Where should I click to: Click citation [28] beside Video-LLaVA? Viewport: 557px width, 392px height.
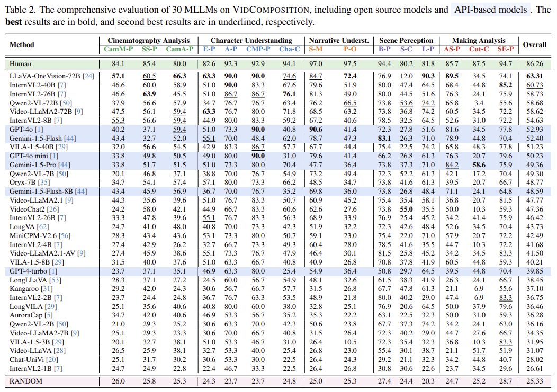59,350
